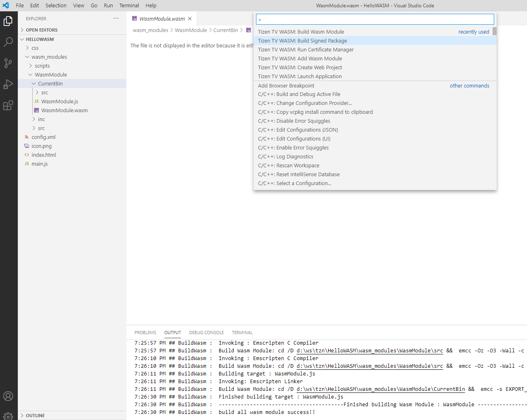Click the WasmModule.js file icon
This screenshot has height=420, width=527.
point(36,101)
